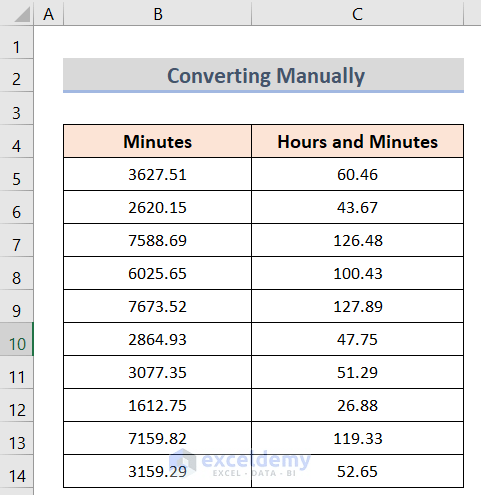This screenshot has height=495, width=481.
Task: Select cell with 26.88
Action: coord(357,405)
